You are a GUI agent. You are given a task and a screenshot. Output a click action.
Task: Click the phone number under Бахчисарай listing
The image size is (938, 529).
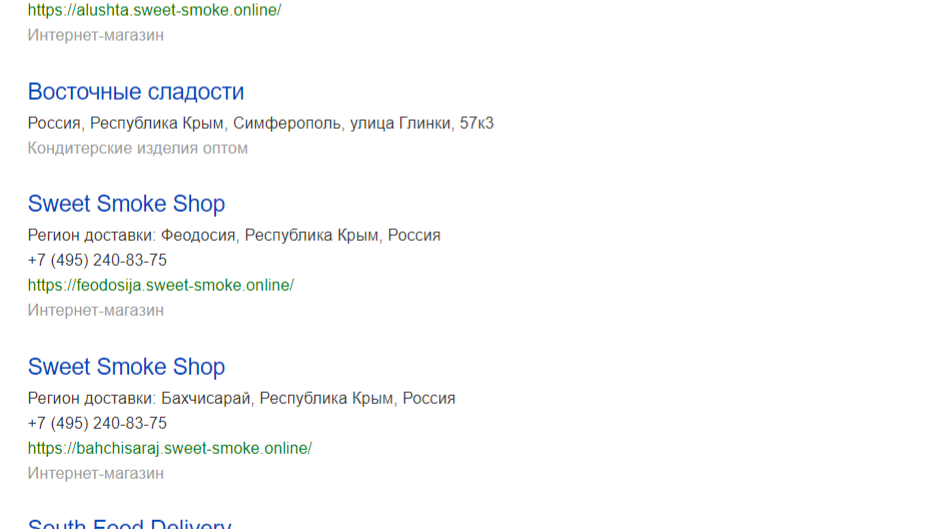97,424
